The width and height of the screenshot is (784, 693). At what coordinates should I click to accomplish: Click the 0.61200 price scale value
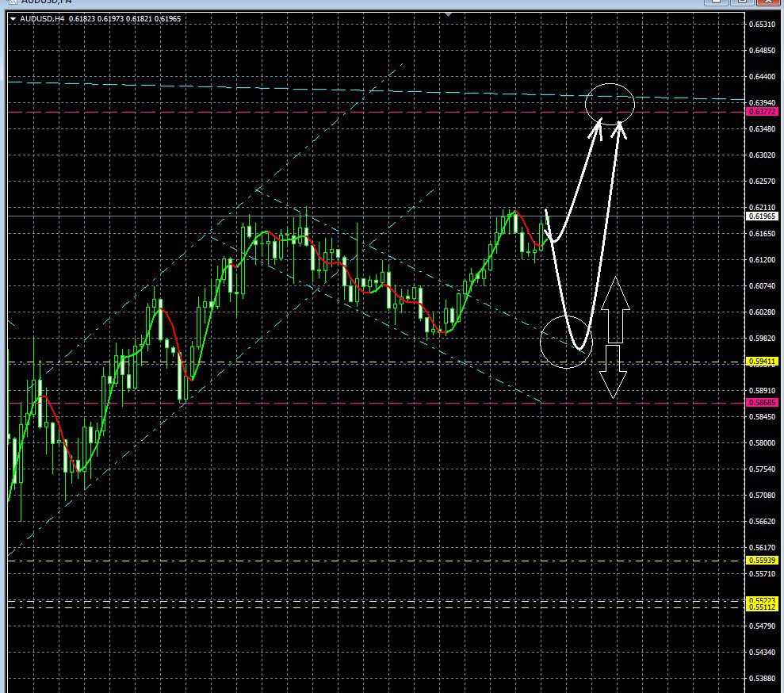click(x=762, y=259)
